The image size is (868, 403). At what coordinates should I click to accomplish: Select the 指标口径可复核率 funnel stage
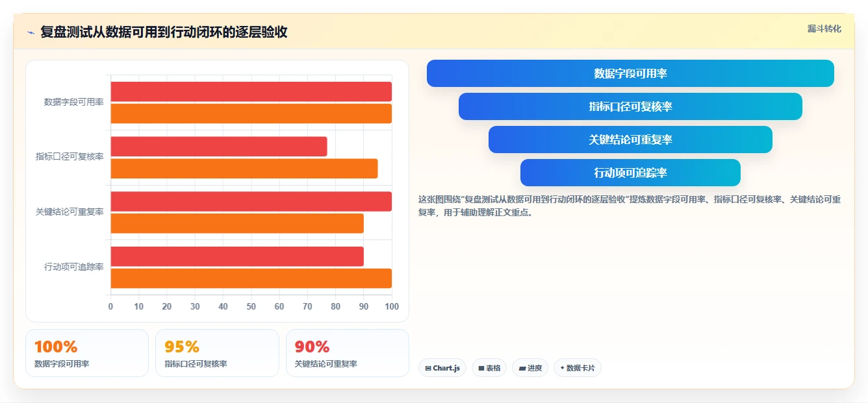coord(630,106)
